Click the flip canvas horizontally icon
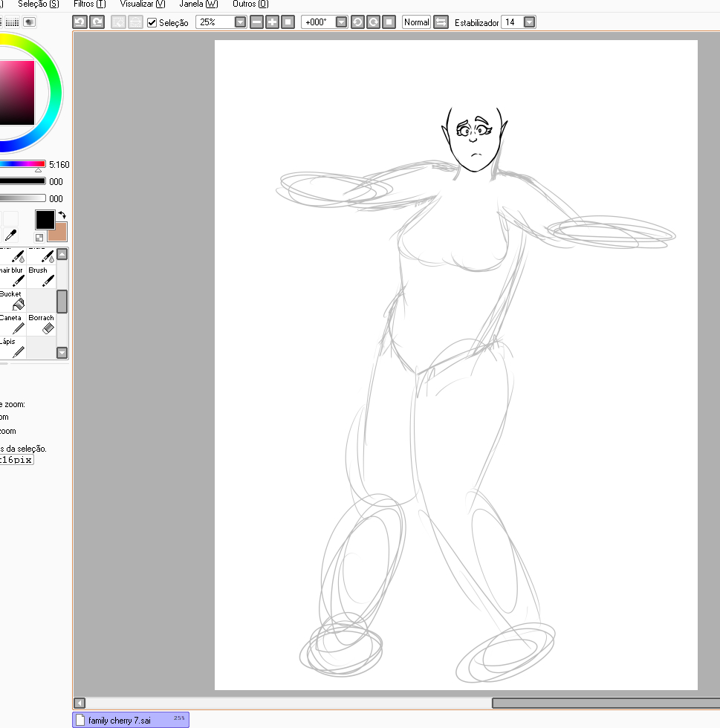The image size is (720, 728). pyautogui.click(x=441, y=22)
